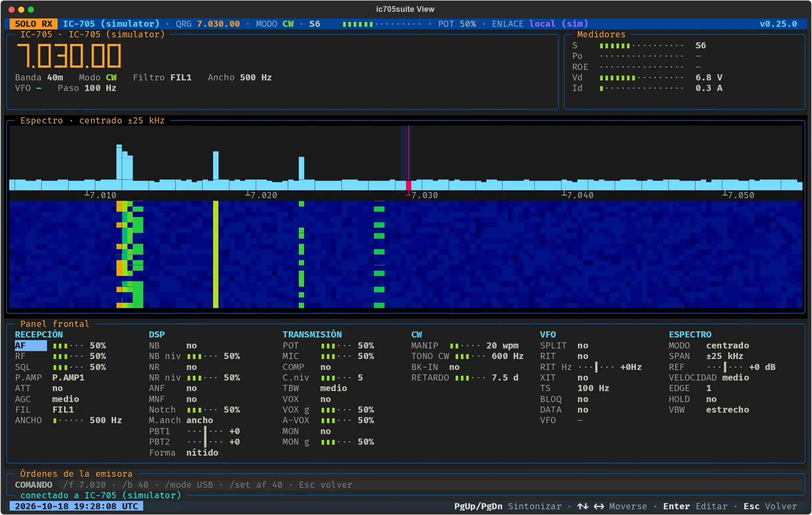Click the solid yellow waterfall trace
The width and height of the screenshot is (812, 515).
click(216, 254)
